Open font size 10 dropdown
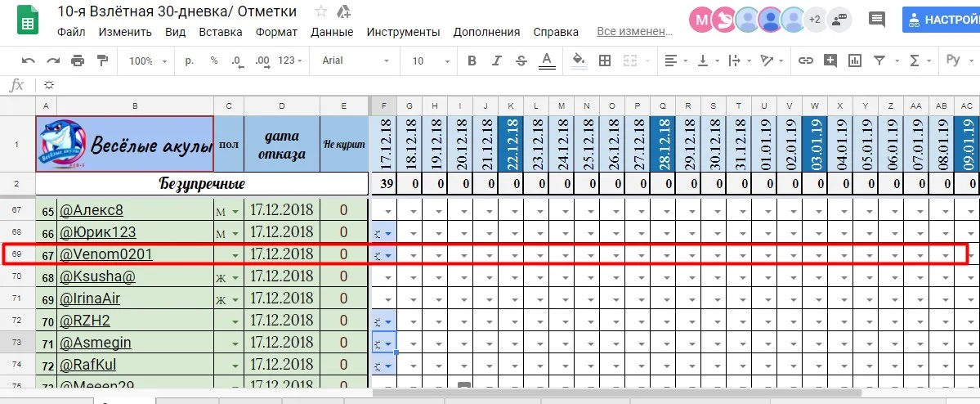This screenshot has width=980, height=404. [x=431, y=61]
